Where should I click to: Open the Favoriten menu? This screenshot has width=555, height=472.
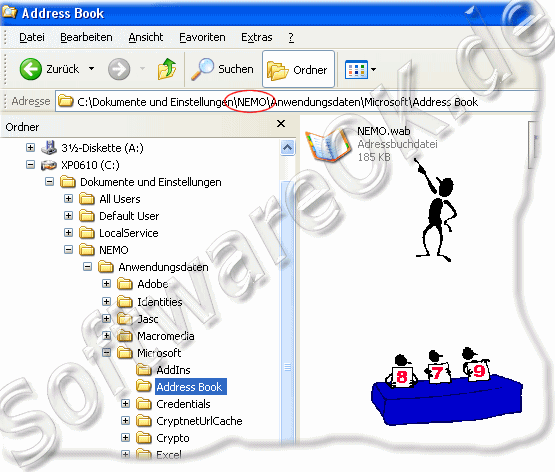click(x=202, y=37)
